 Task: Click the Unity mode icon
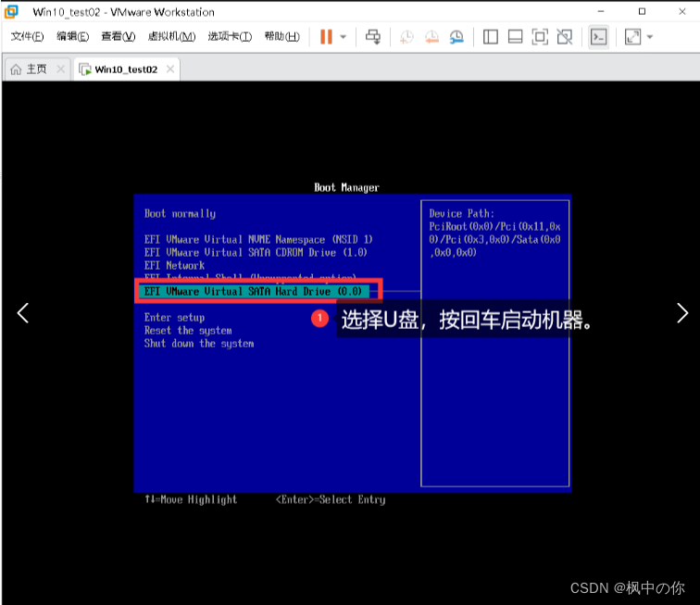tap(565, 37)
